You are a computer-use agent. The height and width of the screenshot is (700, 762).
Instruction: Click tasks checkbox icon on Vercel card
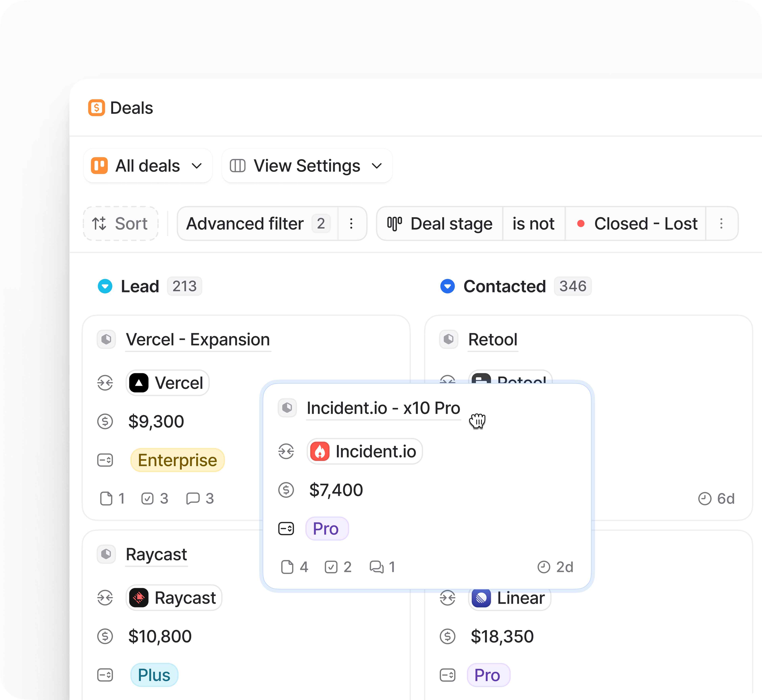pos(147,498)
